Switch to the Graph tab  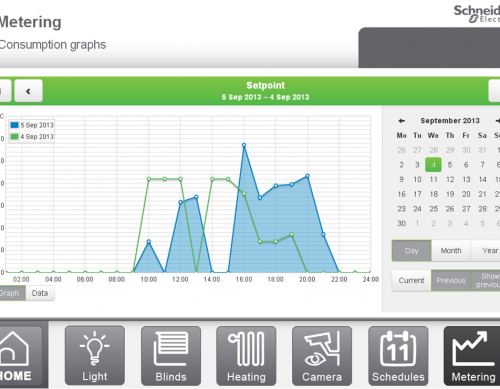pos(11,293)
